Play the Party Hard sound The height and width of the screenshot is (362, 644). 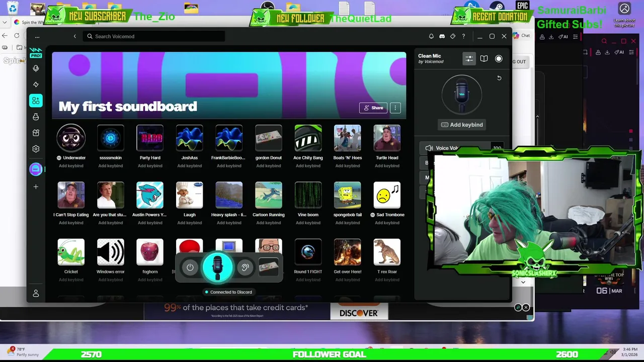(x=150, y=138)
